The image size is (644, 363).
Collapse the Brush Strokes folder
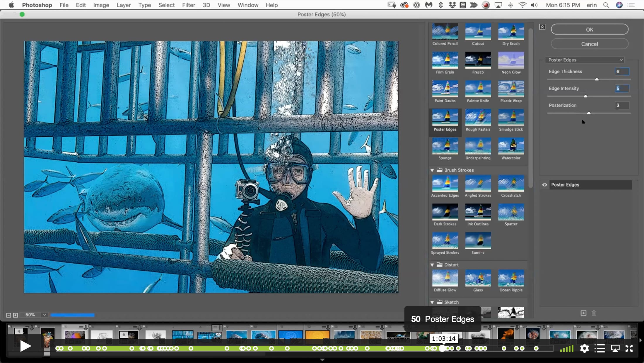point(432,170)
